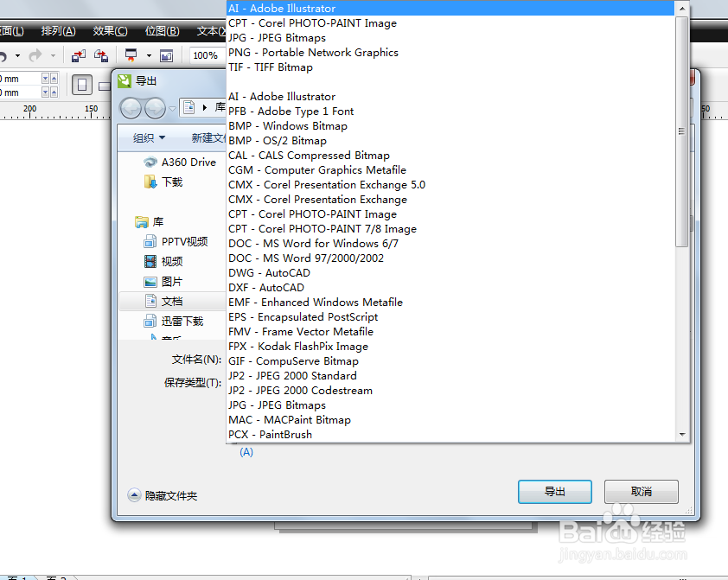728x580 pixels.
Task: Open the Application launcher icon
Action: coord(131,55)
